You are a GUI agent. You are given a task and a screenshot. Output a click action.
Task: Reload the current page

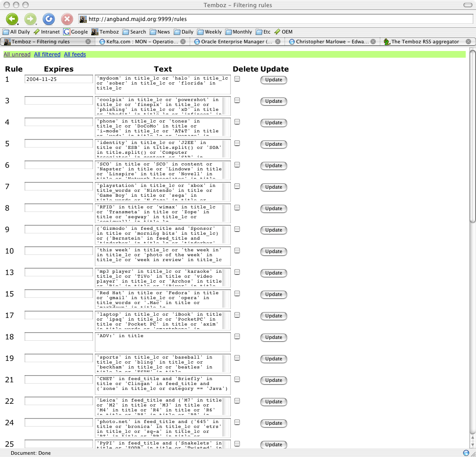point(48,19)
